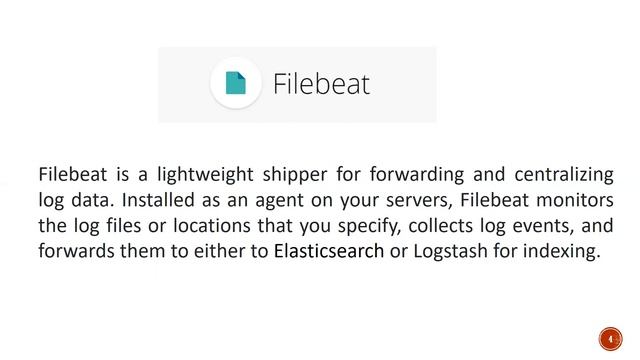Click the word centralizing ending the first line

tap(564, 175)
